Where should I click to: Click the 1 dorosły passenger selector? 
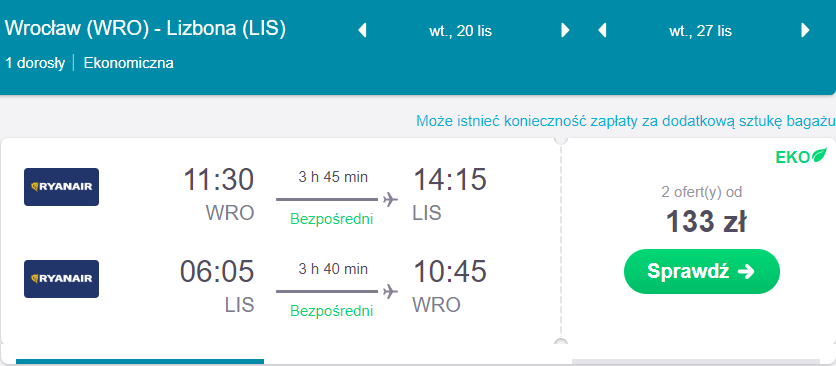pos(35,63)
